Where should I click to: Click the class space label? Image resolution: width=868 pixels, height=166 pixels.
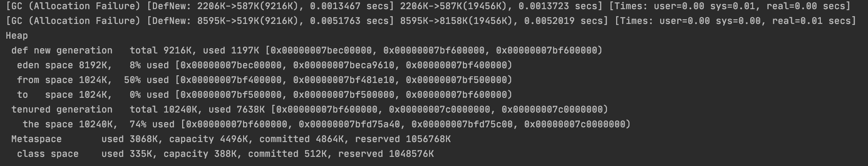48,154
